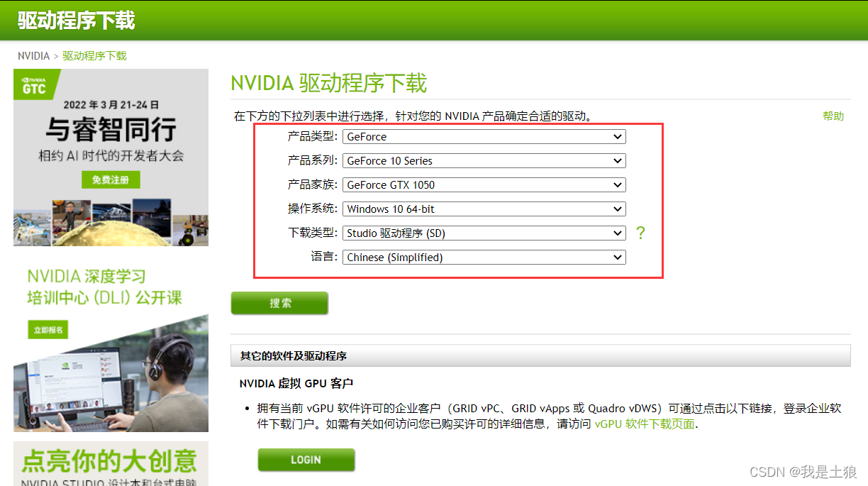Open the 操作系统 Windows 10 64-bit dropdown
868x486 pixels.
click(x=484, y=209)
